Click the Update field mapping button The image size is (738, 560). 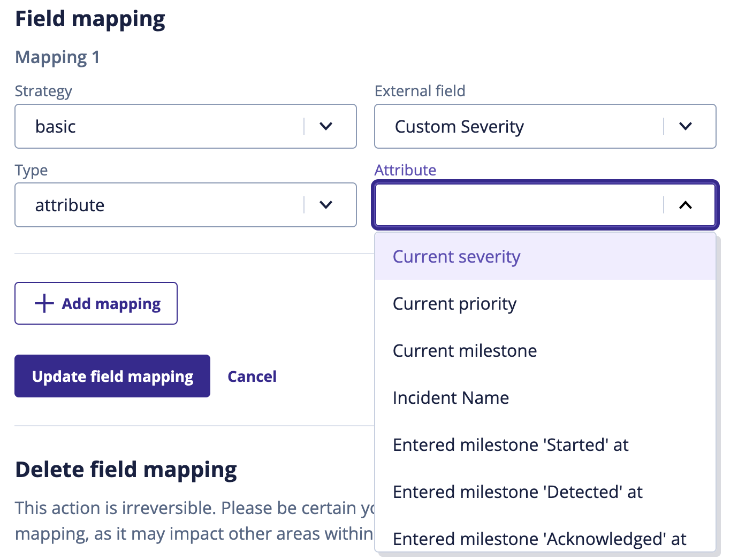[x=112, y=376]
